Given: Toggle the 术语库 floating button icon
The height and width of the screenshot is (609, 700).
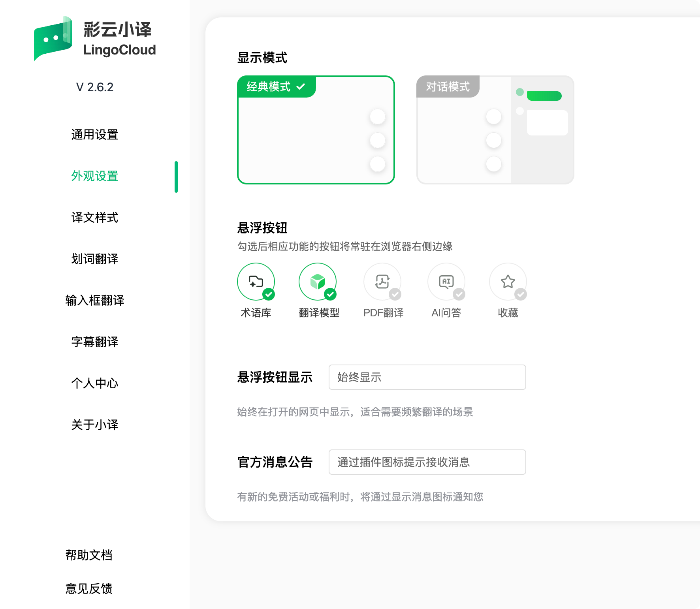Looking at the screenshot, I should (256, 282).
